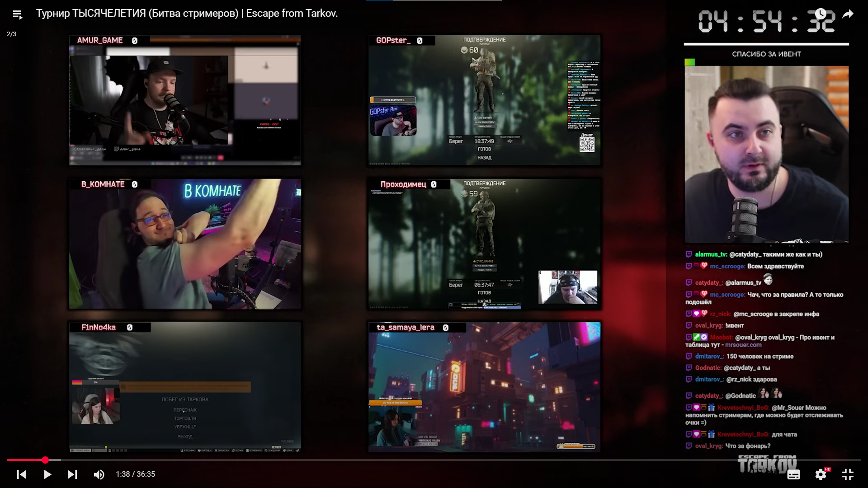Viewport: 868px width, 488px height.
Task: Click the AMUR_GAME stream thumbnail
Action: [185, 100]
